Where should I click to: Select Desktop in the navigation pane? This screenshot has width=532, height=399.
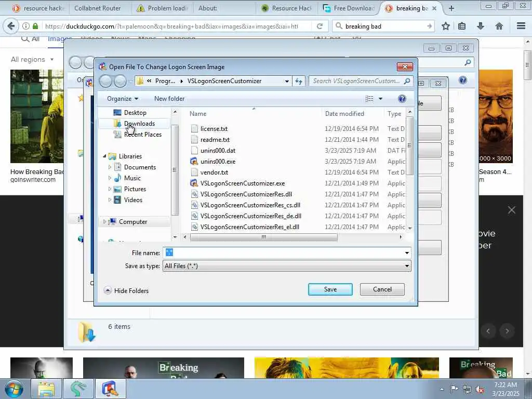[x=135, y=113]
